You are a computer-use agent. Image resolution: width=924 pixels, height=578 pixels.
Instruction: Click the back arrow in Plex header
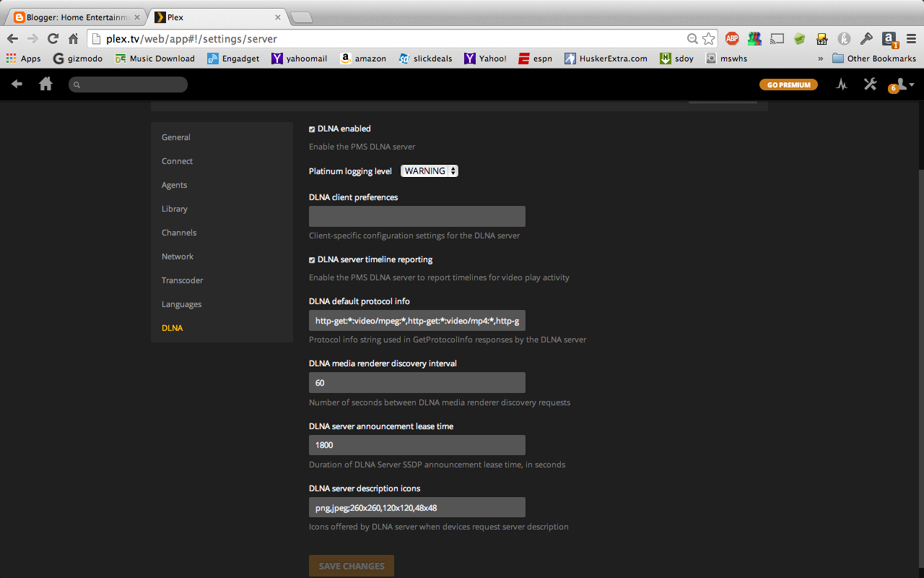[x=16, y=84]
